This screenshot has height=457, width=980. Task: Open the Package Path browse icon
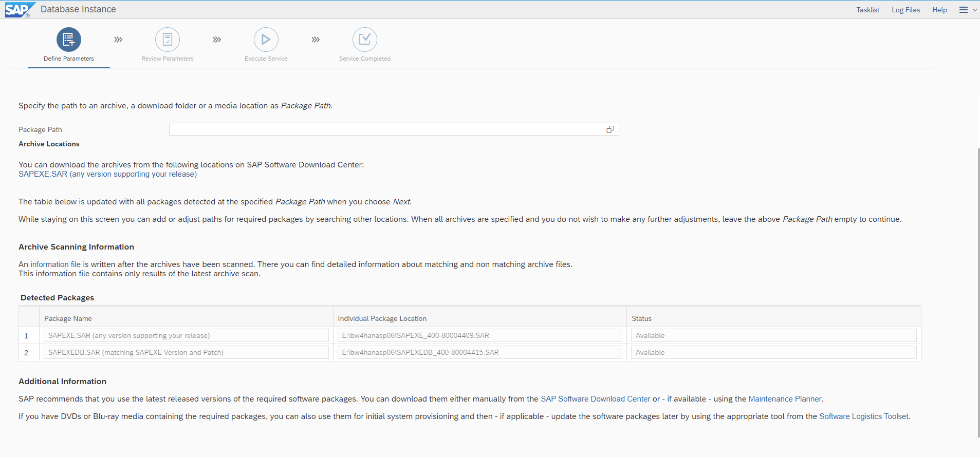point(611,129)
